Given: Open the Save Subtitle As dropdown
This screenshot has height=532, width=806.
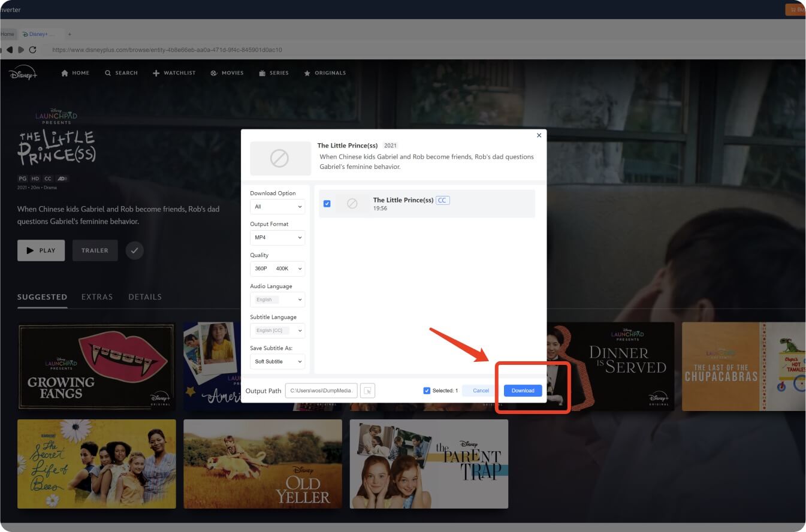Looking at the screenshot, I should (x=277, y=361).
